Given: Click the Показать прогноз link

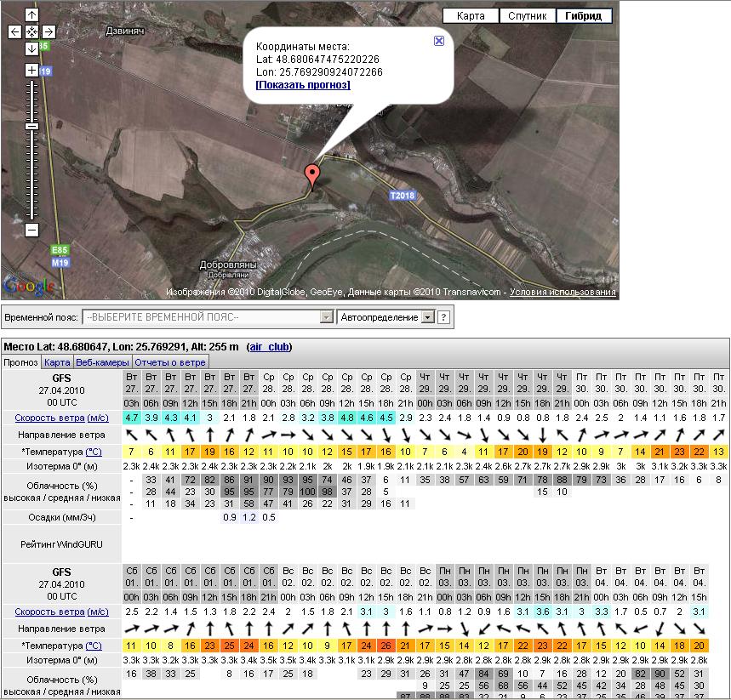Looking at the screenshot, I should click(303, 85).
